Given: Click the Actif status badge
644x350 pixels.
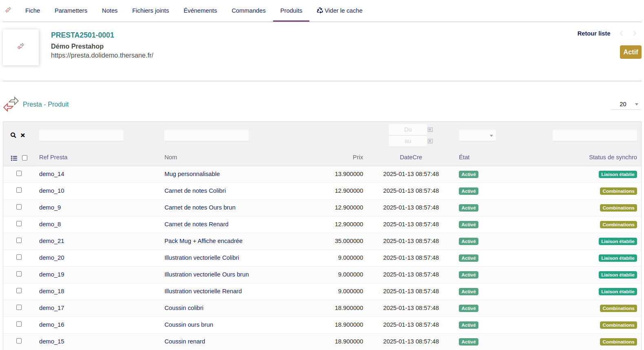Looking at the screenshot, I should click(x=630, y=52).
